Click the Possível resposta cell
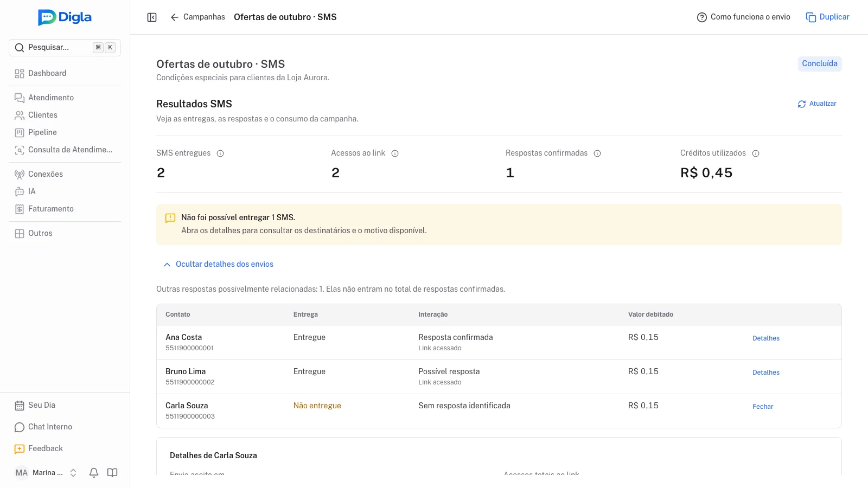This screenshot has height=488, width=868. click(449, 371)
